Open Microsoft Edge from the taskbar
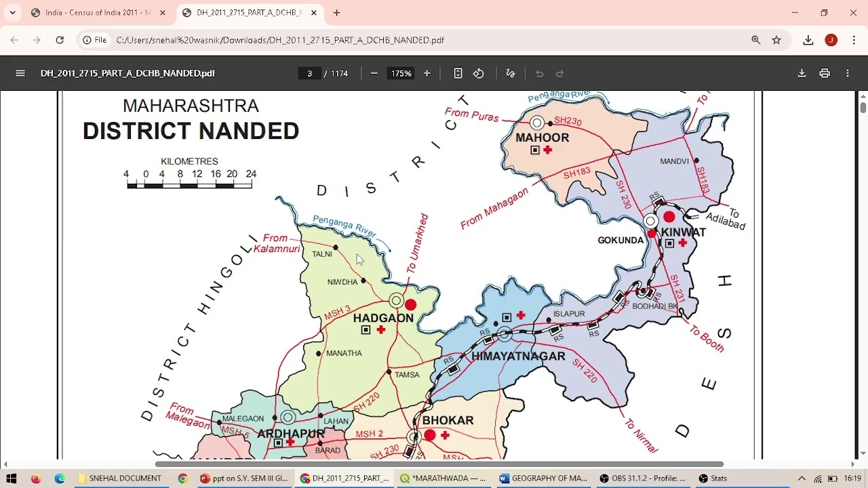Screen dimensions: 868x488 (x=60, y=479)
